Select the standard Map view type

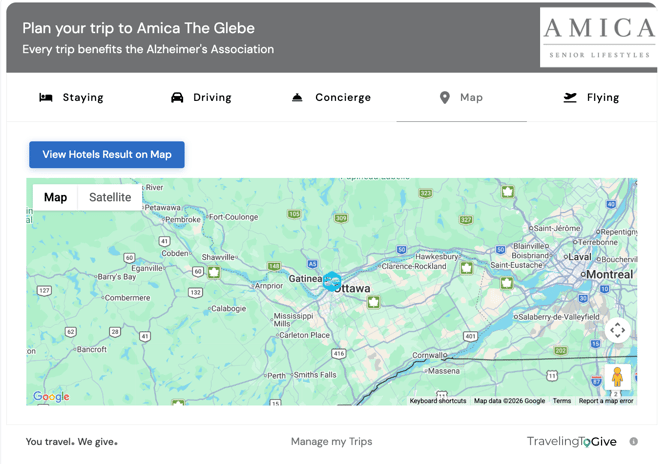coord(56,197)
